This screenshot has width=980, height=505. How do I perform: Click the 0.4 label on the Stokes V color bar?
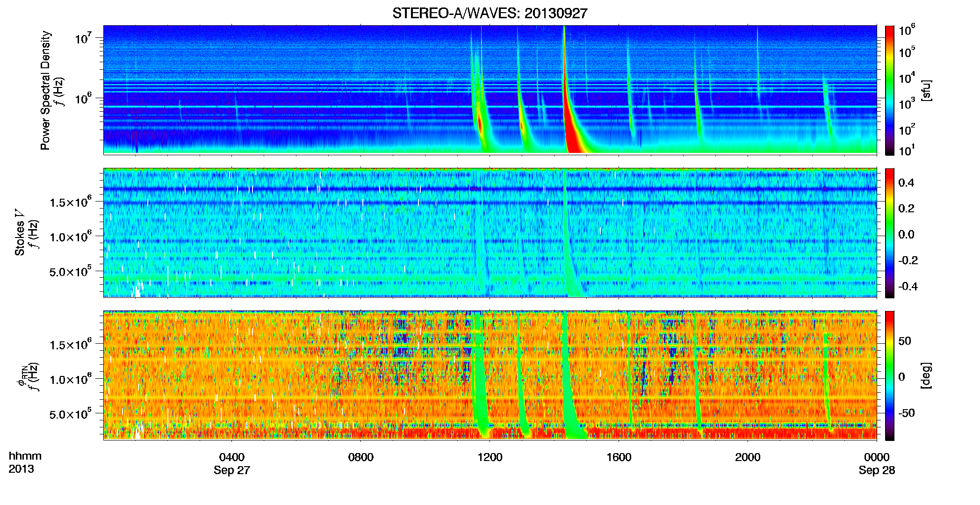906,182
